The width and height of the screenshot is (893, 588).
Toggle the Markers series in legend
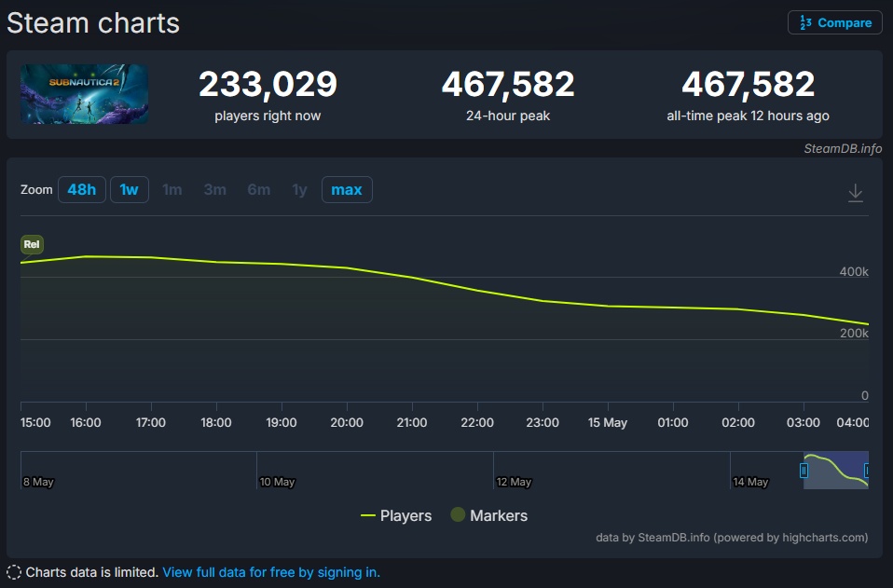click(x=489, y=515)
